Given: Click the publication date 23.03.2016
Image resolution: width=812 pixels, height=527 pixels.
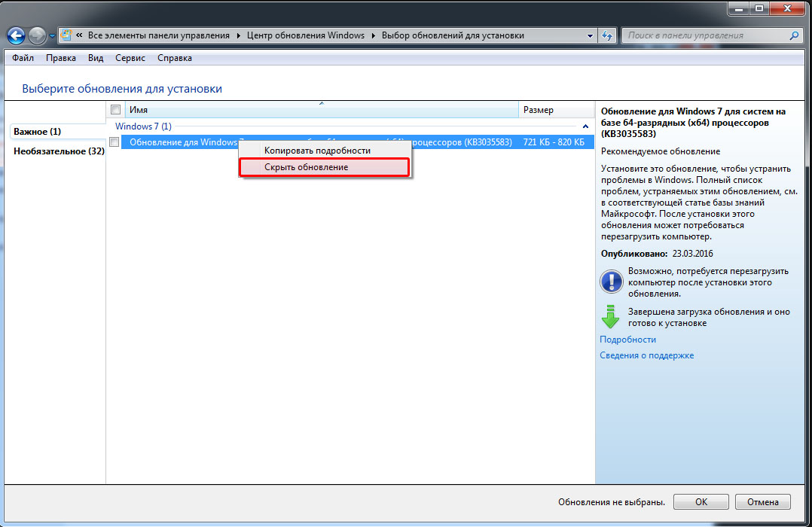Looking at the screenshot, I should click(692, 254).
